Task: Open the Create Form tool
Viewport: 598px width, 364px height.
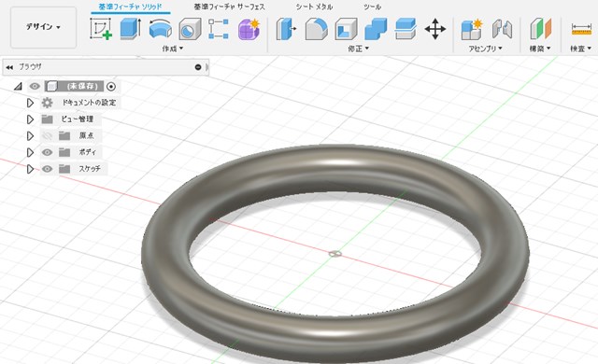Action: 249,29
